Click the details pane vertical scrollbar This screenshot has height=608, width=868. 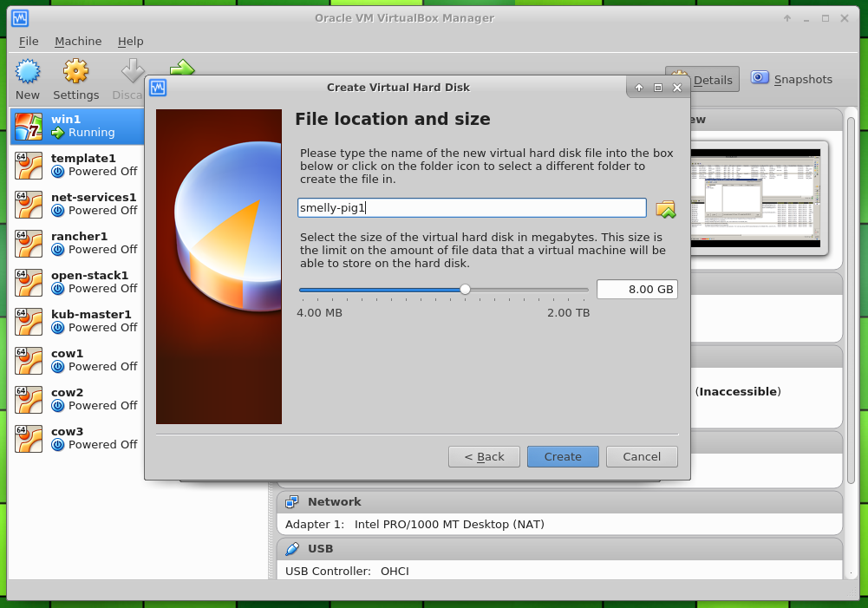click(851, 299)
